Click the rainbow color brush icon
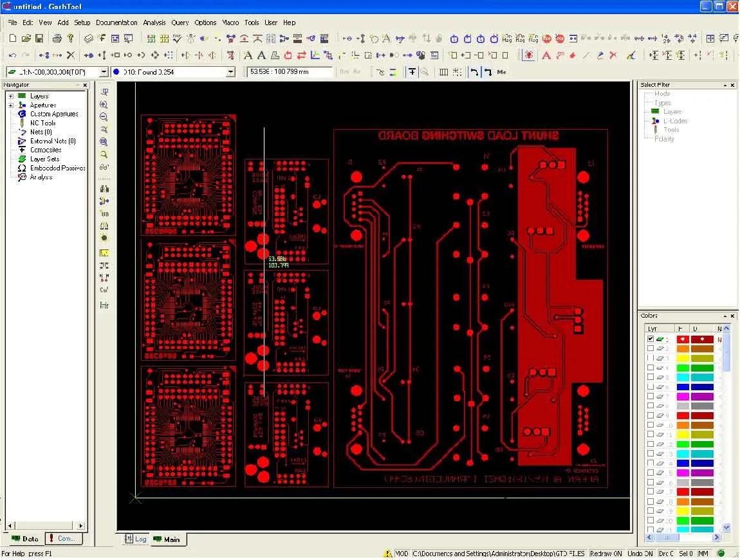Image resolution: width=740 pixels, height=560 pixels. [x=631, y=55]
